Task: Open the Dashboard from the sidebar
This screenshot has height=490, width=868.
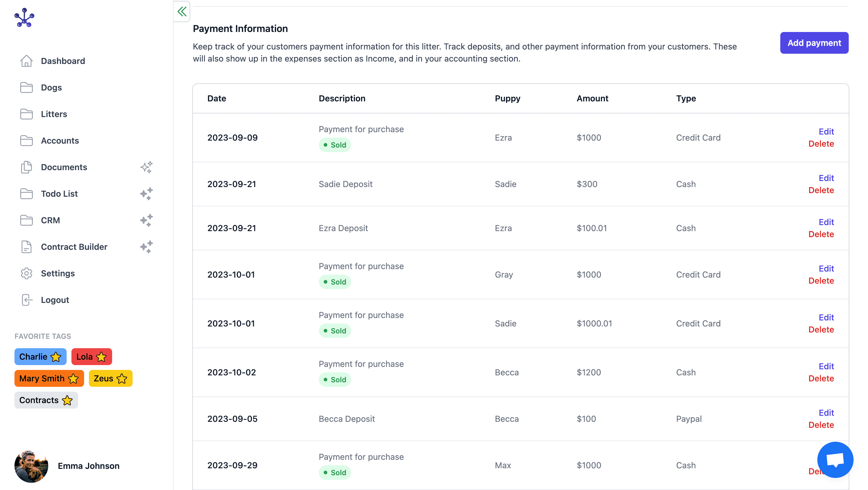Action: [63, 61]
